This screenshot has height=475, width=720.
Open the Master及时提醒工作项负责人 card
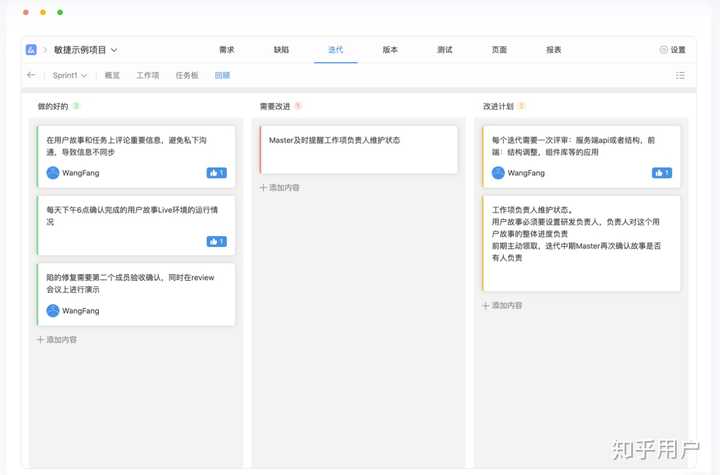coord(358,150)
